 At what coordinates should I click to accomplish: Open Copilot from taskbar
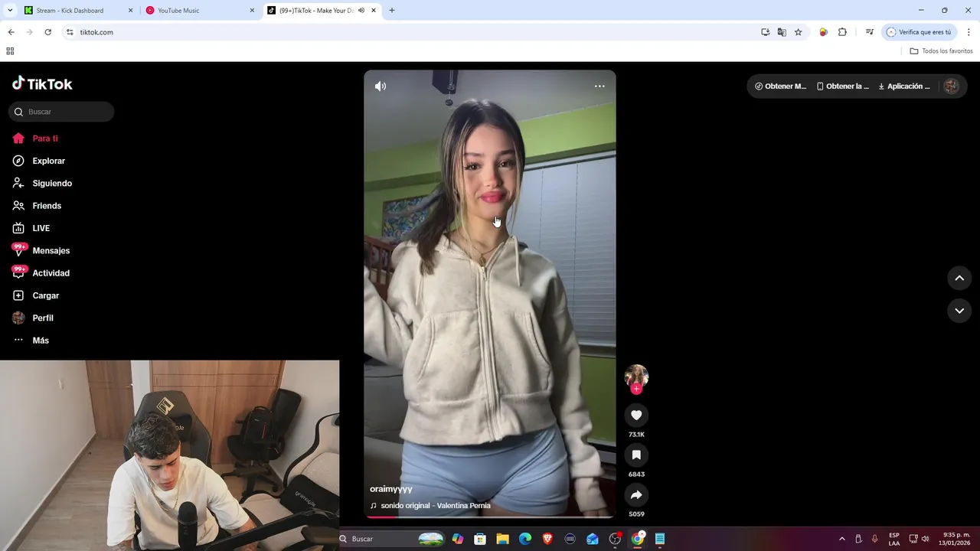pyautogui.click(x=458, y=539)
